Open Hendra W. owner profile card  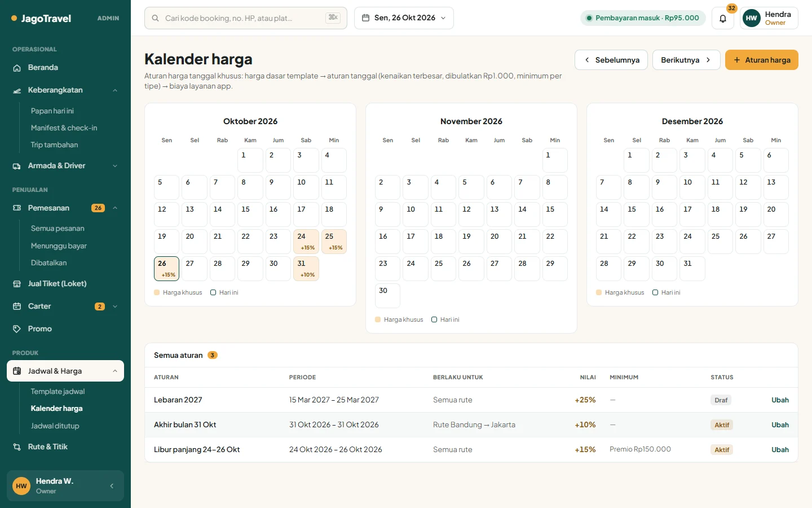(65, 486)
